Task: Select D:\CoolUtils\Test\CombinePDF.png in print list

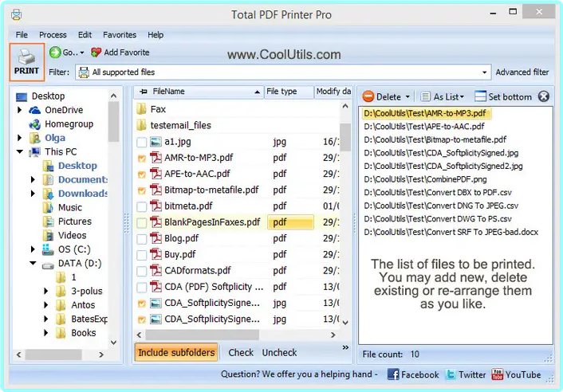Action: click(x=426, y=179)
